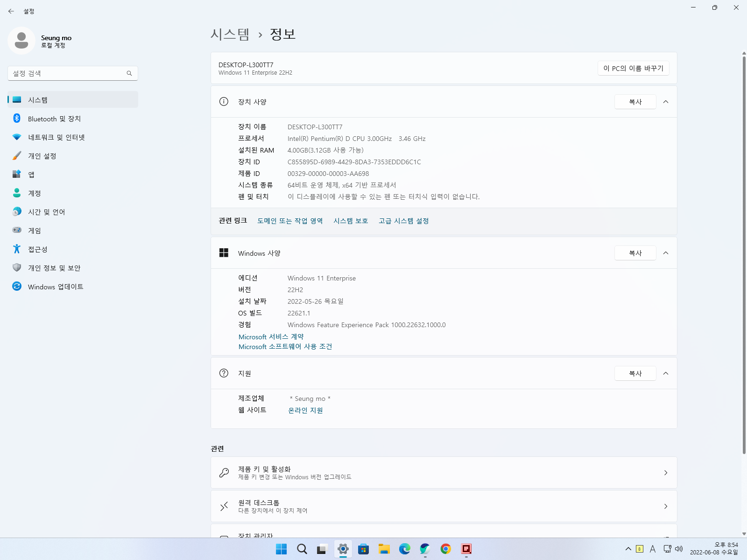
Task: Collapse the 장치 사양 section chevron
Action: pyautogui.click(x=666, y=102)
